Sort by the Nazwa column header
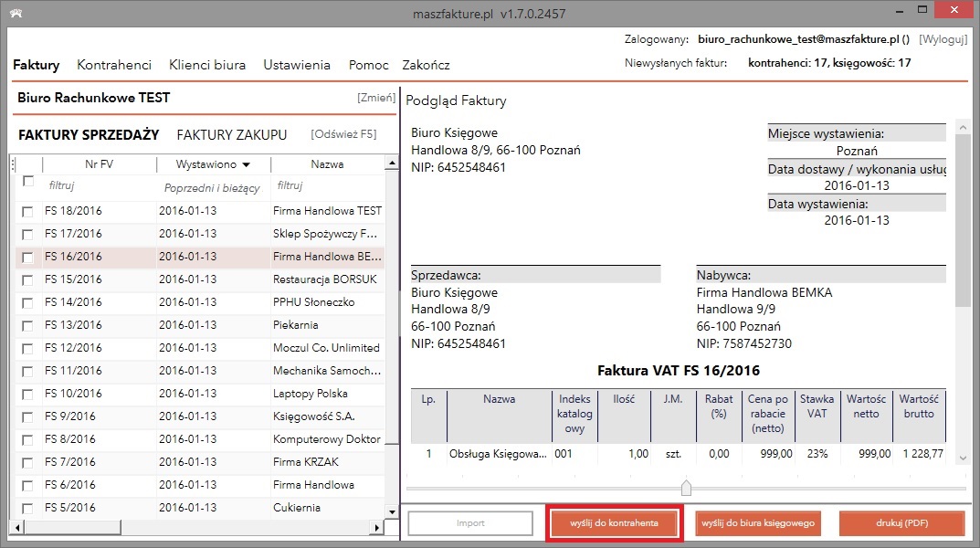This screenshot has height=548, width=980. (327, 164)
